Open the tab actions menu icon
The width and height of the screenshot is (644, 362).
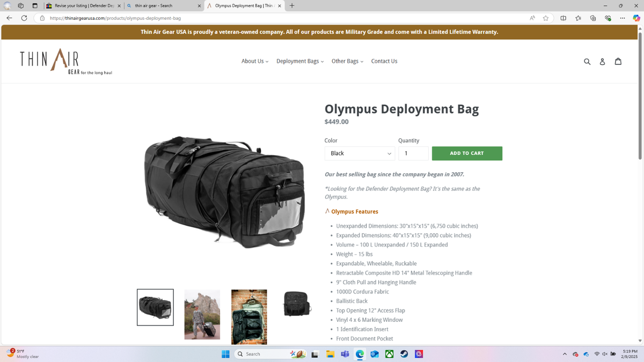click(35, 6)
